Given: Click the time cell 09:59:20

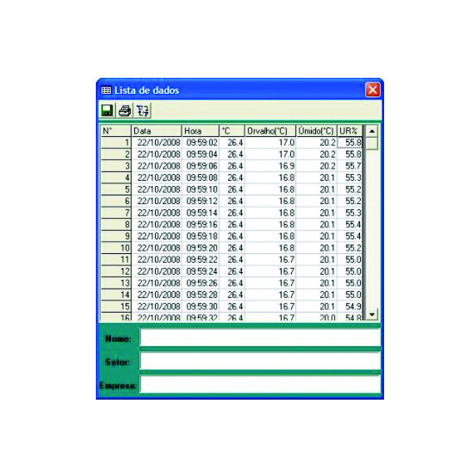Looking at the screenshot, I should (x=200, y=248).
